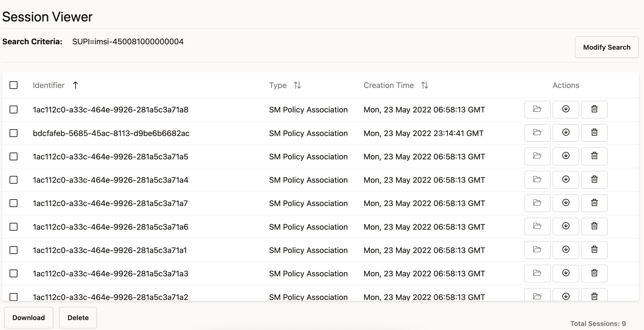The width and height of the screenshot is (644, 330).
Task: Reverse the Identifier sort order
Action: (76, 85)
